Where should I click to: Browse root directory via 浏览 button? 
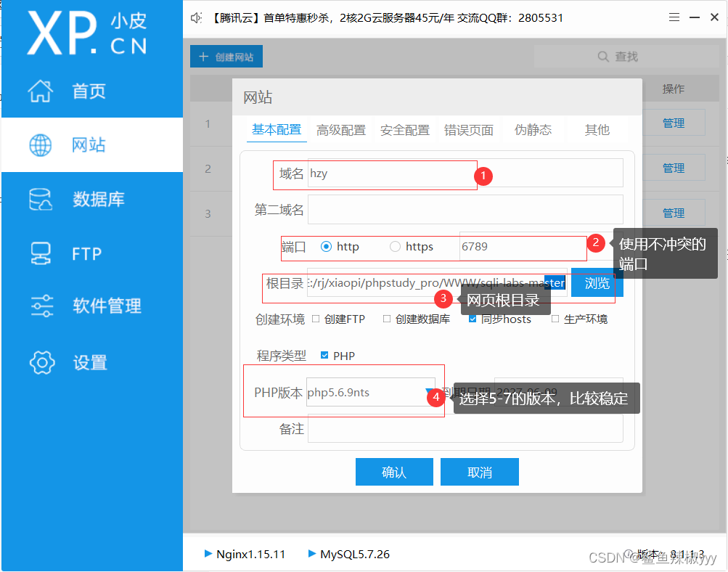(596, 282)
